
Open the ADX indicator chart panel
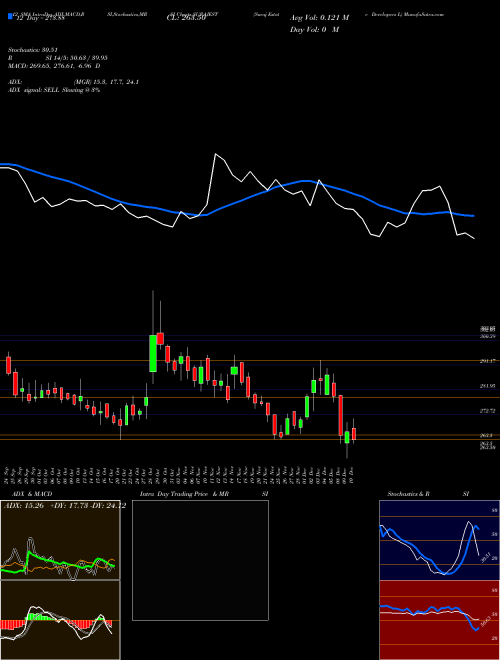(x=60, y=540)
